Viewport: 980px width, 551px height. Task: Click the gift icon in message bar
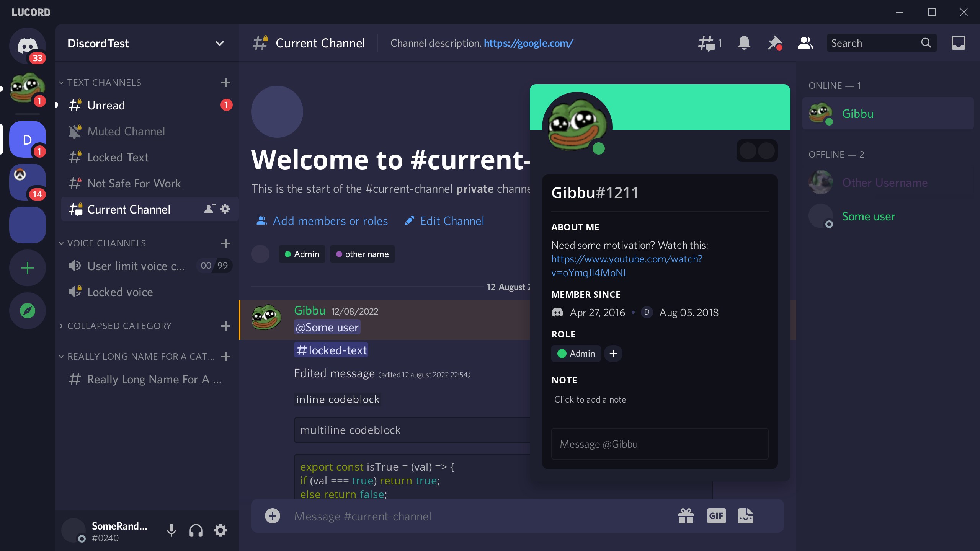[x=686, y=516]
